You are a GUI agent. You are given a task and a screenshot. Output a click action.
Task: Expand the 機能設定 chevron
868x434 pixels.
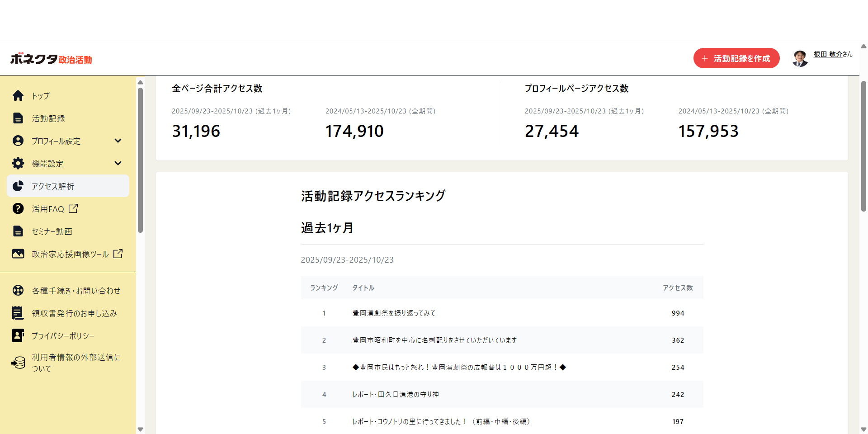pyautogui.click(x=118, y=163)
